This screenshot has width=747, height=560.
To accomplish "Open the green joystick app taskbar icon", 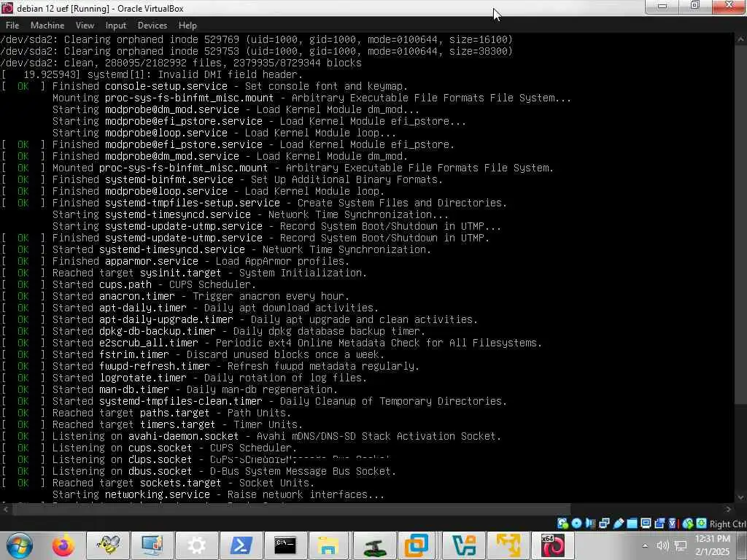I will tap(374, 545).
